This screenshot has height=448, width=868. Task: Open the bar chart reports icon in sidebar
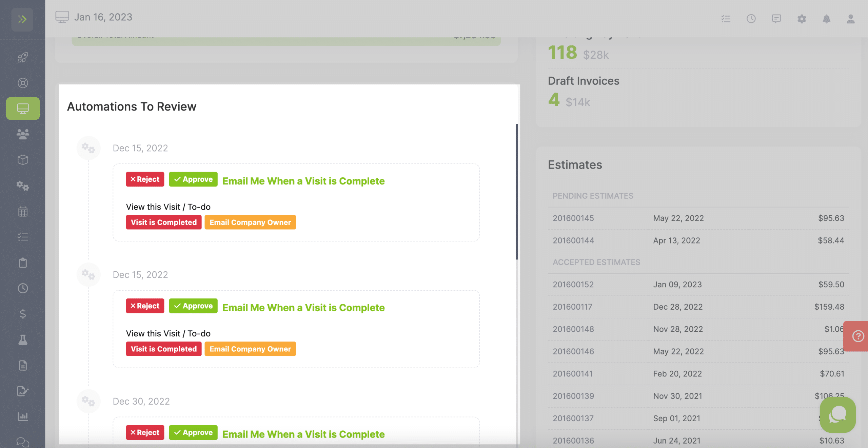tap(23, 416)
